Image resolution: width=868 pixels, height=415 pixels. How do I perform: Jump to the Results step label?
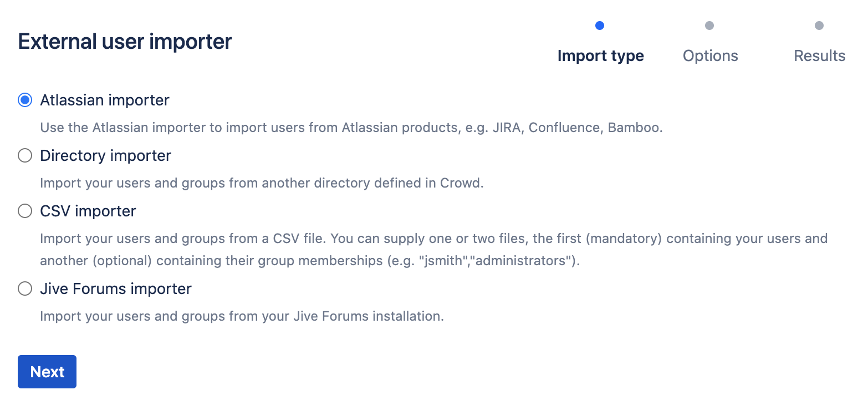pyautogui.click(x=819, y=56)
